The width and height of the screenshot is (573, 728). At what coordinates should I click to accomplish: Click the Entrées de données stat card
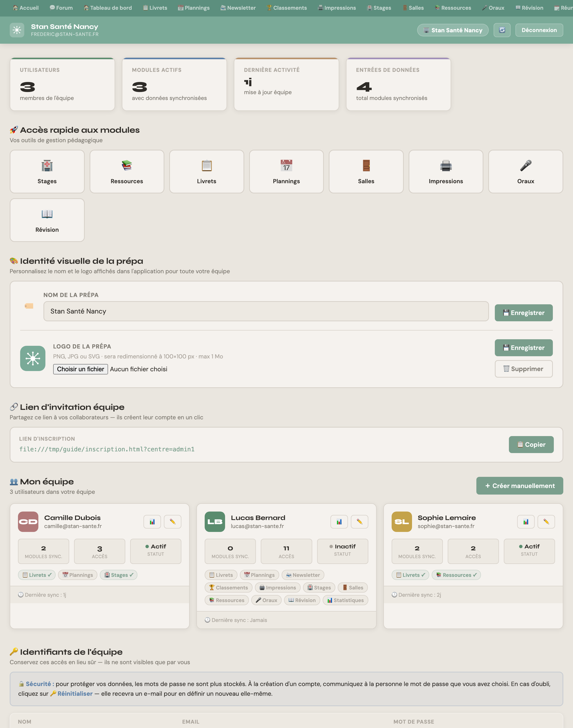[398, 84]
